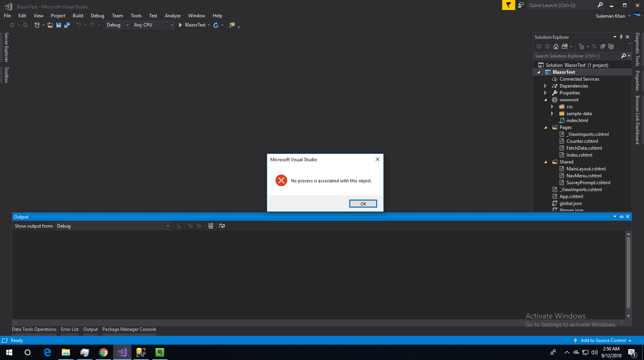Select the Undo icon in the main toolbar

click(x=79, y=25)
